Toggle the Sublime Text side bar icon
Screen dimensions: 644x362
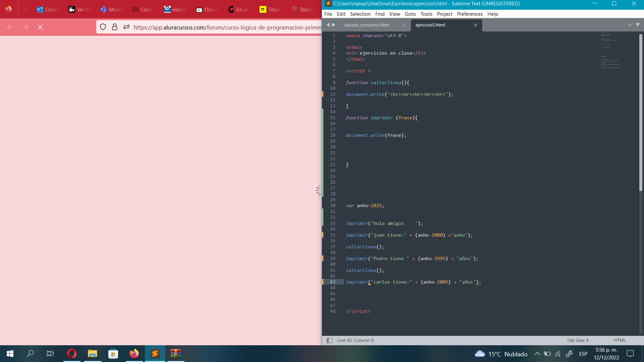(x=329, y=341)
